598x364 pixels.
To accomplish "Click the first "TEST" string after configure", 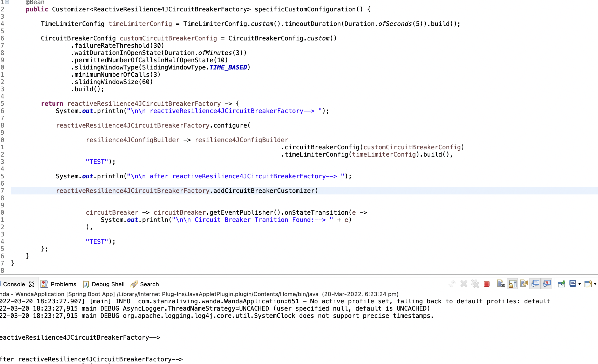I will pos(97,162).
